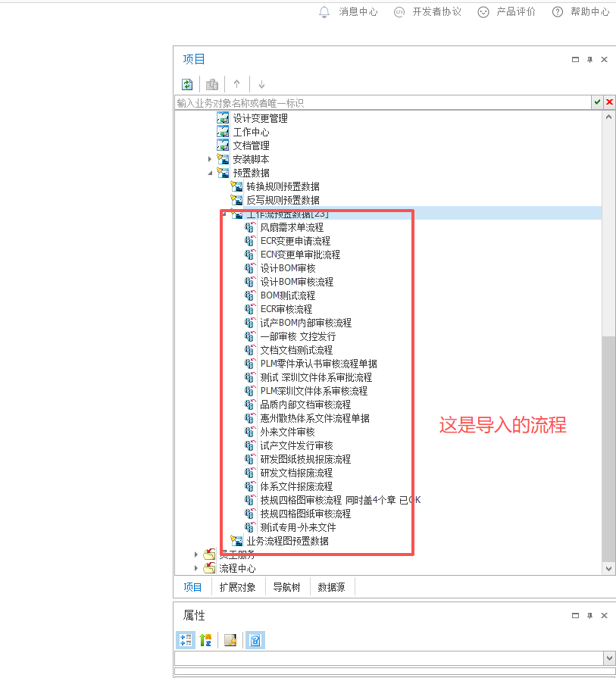Select PLM零件承认书审核流程单据 item
The height and width of the screenshot is (678, 616).
[x=318, y=364]
